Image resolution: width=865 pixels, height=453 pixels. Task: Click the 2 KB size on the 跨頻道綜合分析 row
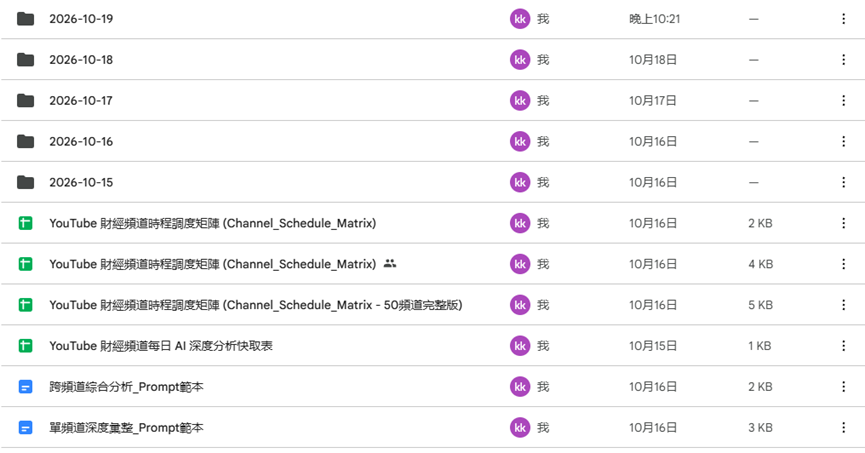(x=761, y=386)
